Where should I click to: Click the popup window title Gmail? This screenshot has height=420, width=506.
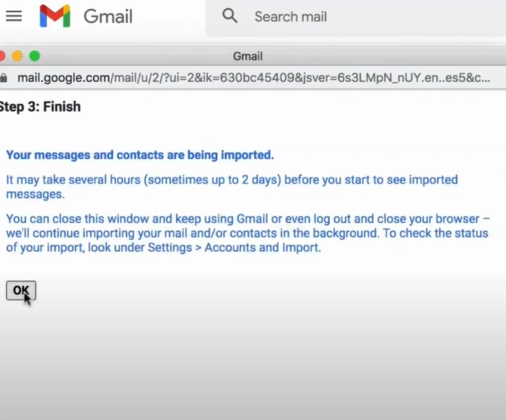[x=248, y=56]
